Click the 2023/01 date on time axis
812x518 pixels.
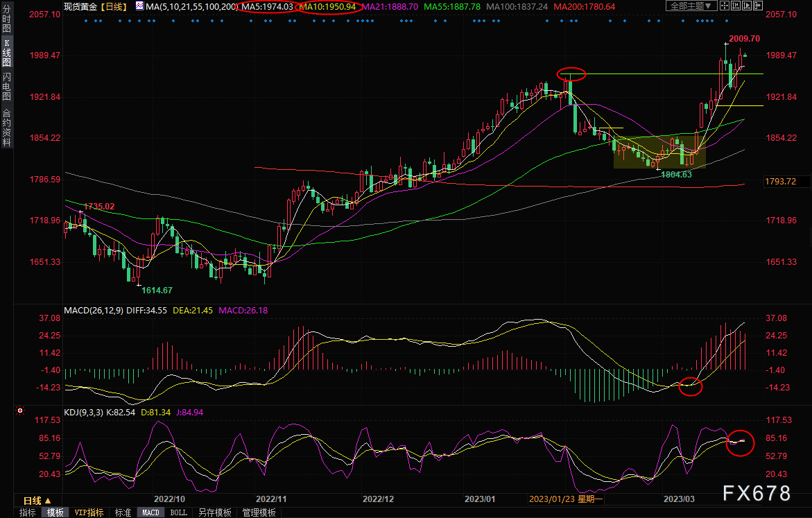click(480, 499)
